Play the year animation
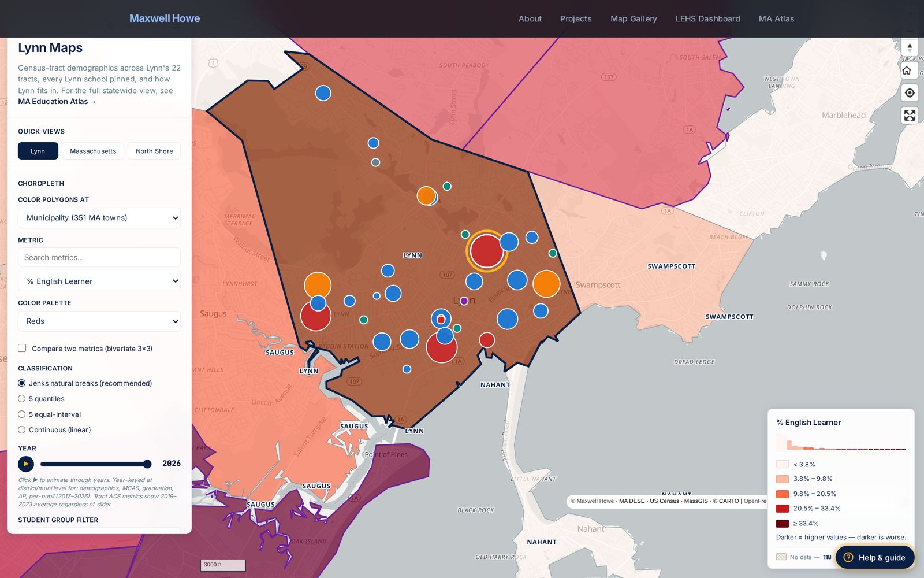924x578 pixels. 26,464
